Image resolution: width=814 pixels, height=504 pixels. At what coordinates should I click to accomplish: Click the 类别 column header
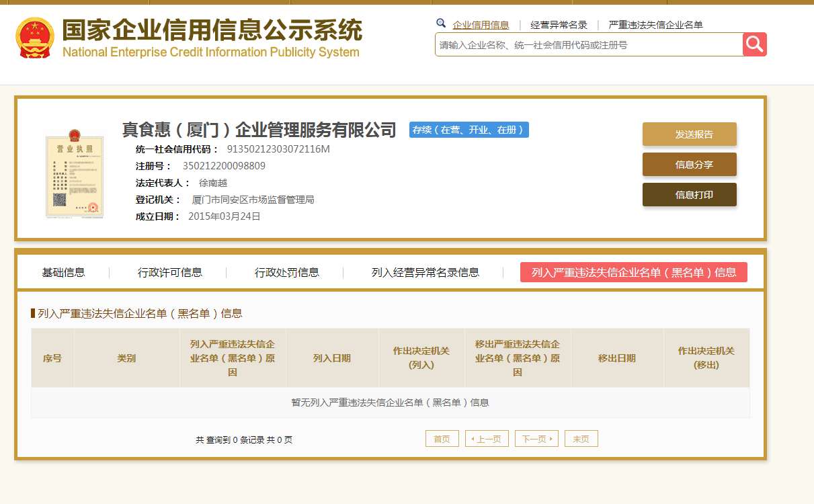tap(126, 358)
